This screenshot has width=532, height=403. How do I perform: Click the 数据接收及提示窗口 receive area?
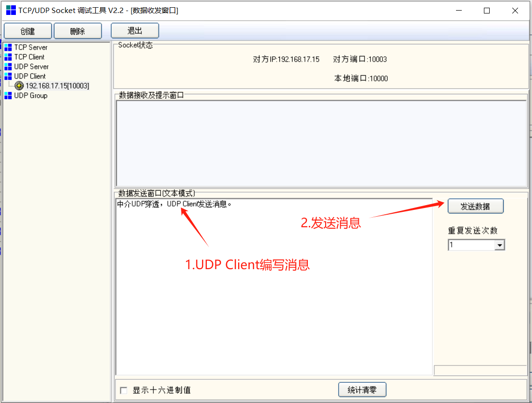pyautogui.click(x=321, y=143)
